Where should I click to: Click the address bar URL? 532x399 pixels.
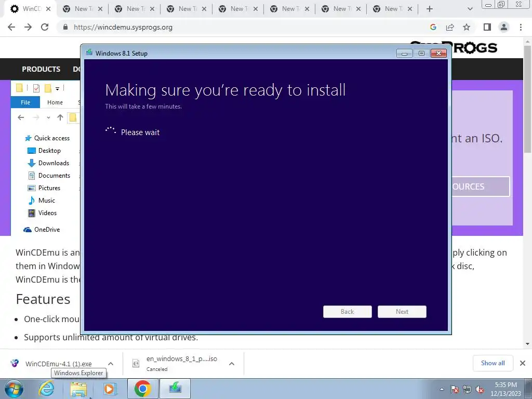[123, 27]
